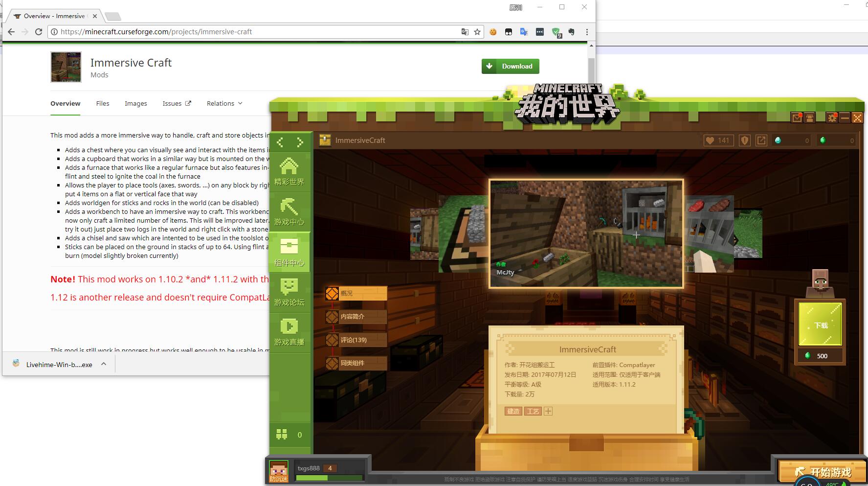Click the main ImmersiveCraft screenshot thumbnail
This screenshot has height=486, width=868.
586,233
